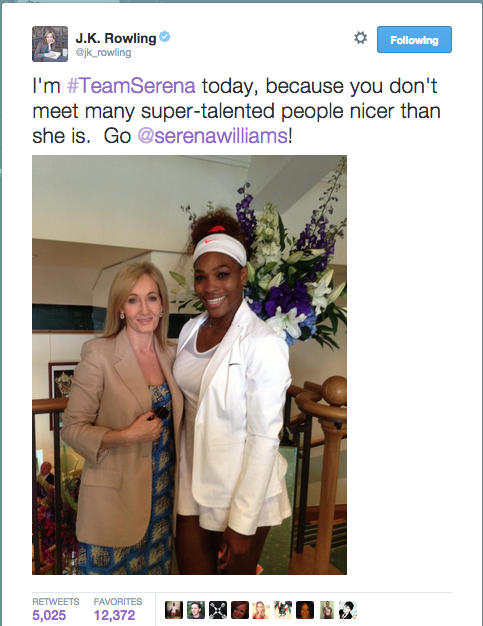Image resolution: width=483 pixels, height=626 pixels.
Task: Open the avatar with green leafy background
Action: 196,610
